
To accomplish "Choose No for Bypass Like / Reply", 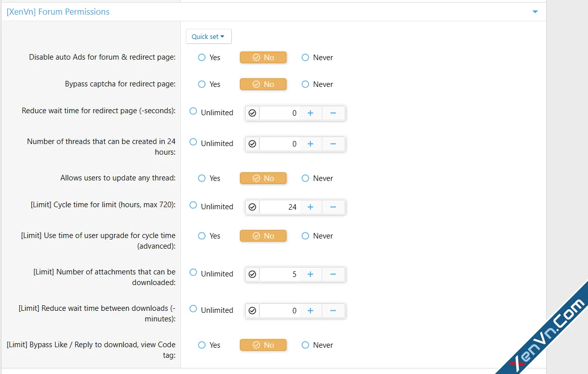I will click(263, 345).
